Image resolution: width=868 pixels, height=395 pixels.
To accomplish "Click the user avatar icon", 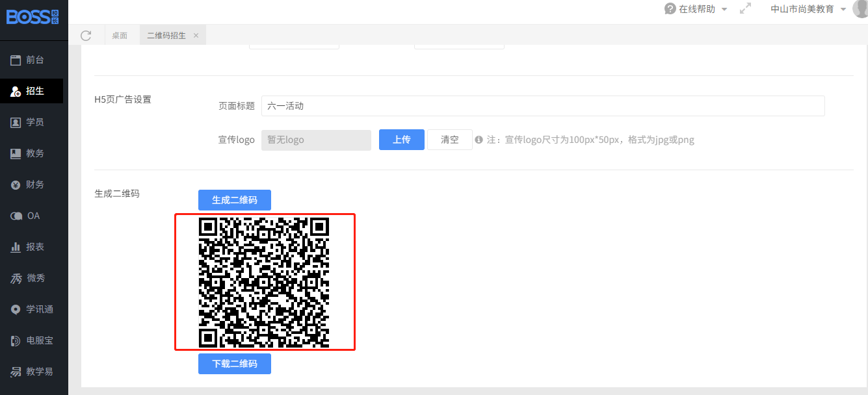I will click(x=860, y=9).
